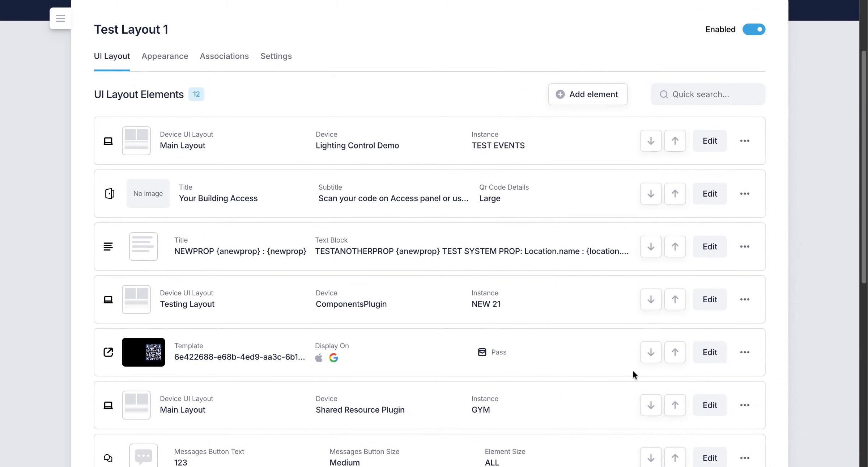Move Shared Resource Plugin element up
This screenshot has width=868, height=467.
pyautogui.click(x=675, y=405)
